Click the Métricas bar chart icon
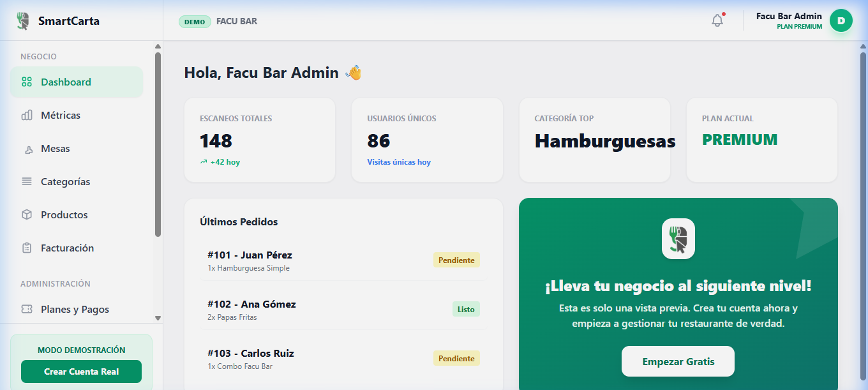This screenshot has width=868, height=390. pos(27,116)
